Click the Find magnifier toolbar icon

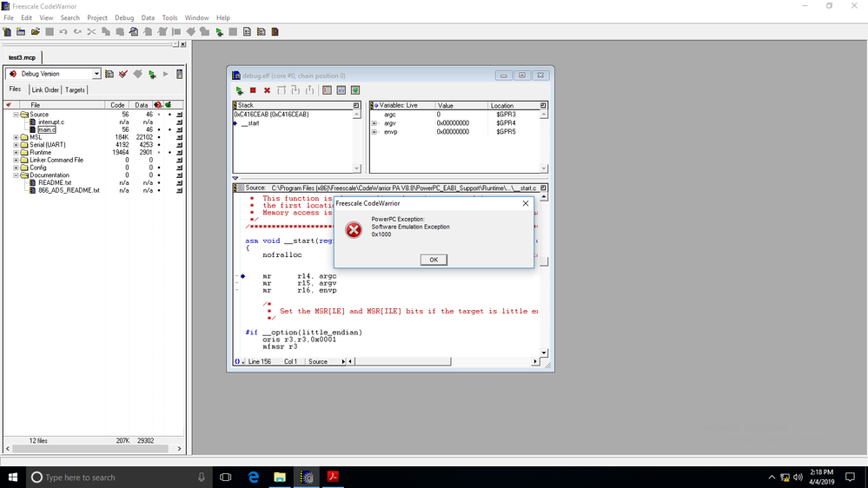134,32
